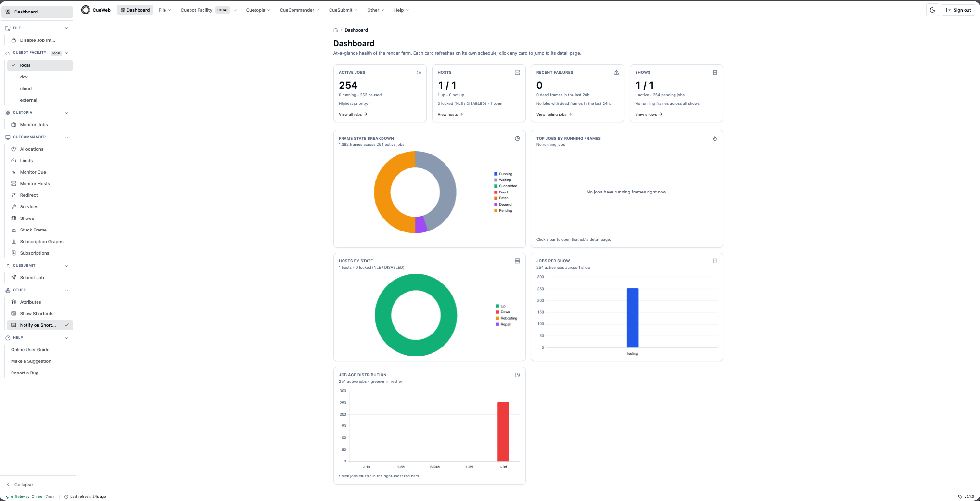Select the dev facility option
Viewport: 980px width, 501px height.
40,77
